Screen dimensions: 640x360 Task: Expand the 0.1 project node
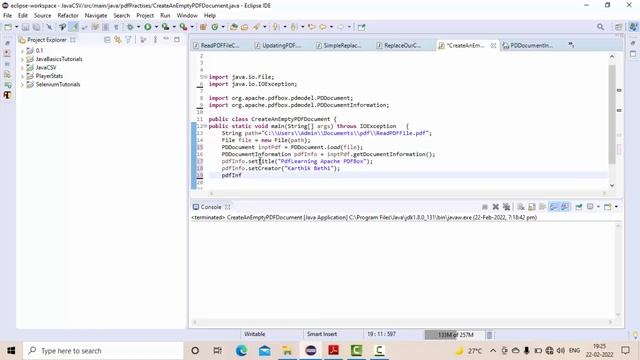click(22, 51)
